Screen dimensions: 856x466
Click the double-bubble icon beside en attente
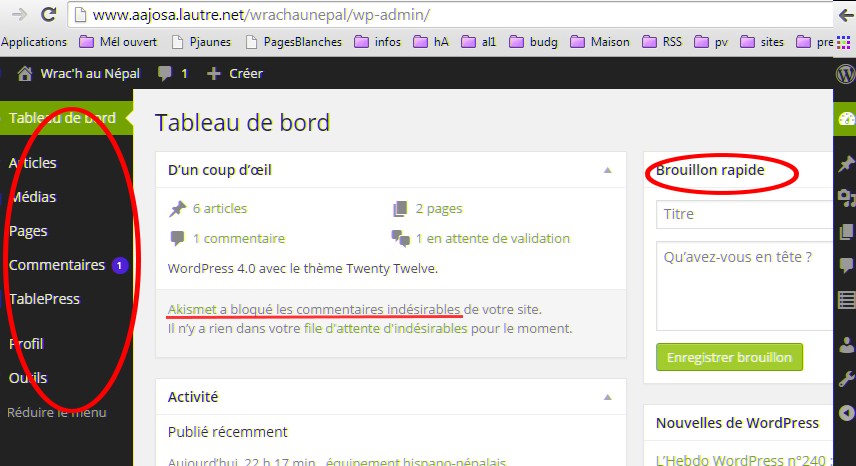(x=400, y=238)
